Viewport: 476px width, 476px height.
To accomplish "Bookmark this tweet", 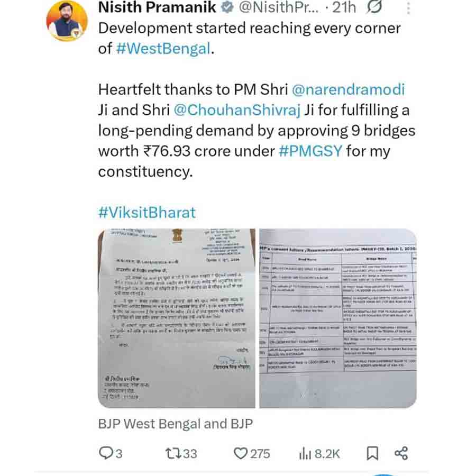I will pos(372,454).
